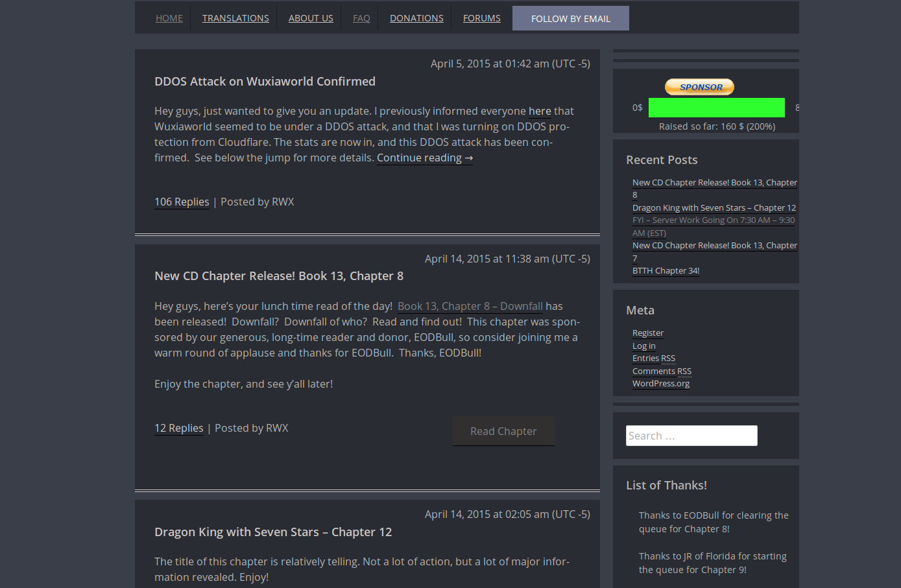Open the DONATIONS menu link
The image size is (901, 588).
click(416, 18)
